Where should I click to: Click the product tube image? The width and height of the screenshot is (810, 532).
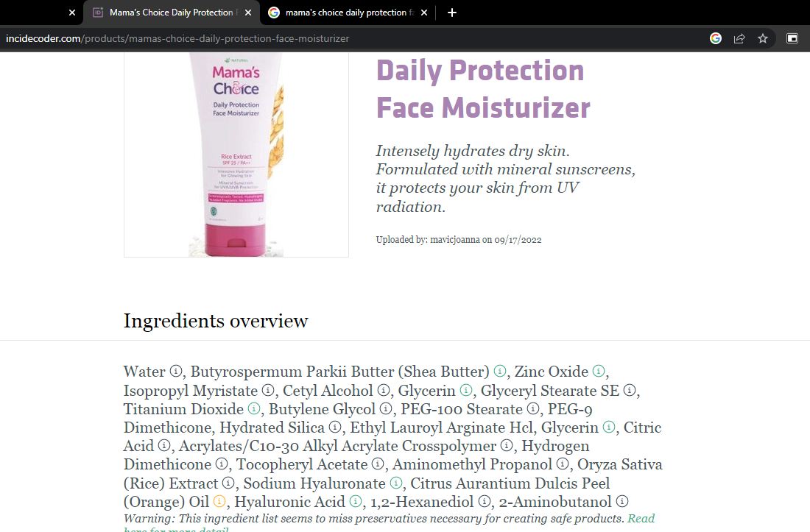[236, 154]
